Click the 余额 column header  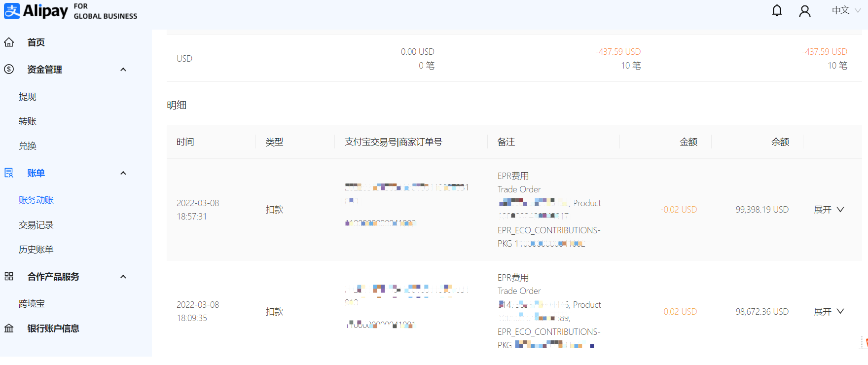coord(780,142)
